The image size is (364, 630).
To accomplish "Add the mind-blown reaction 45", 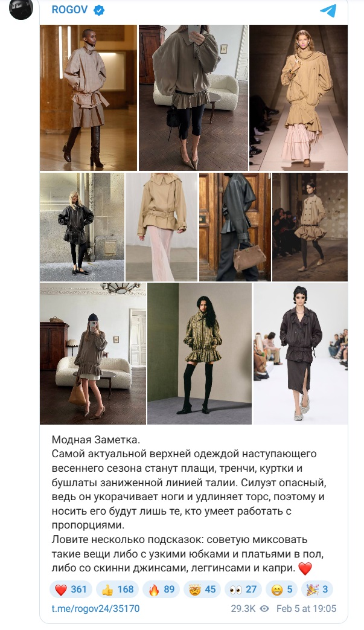I will tap(202, 590).
